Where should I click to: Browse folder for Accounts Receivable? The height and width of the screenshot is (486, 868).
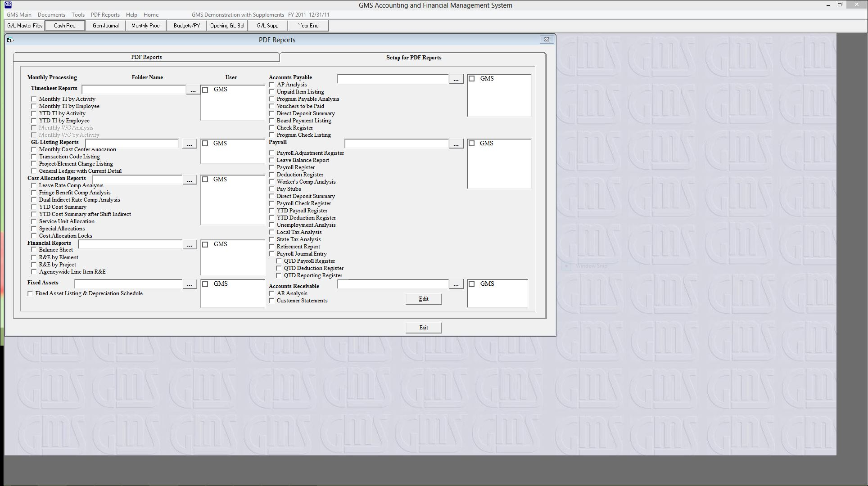pos(456,284)
